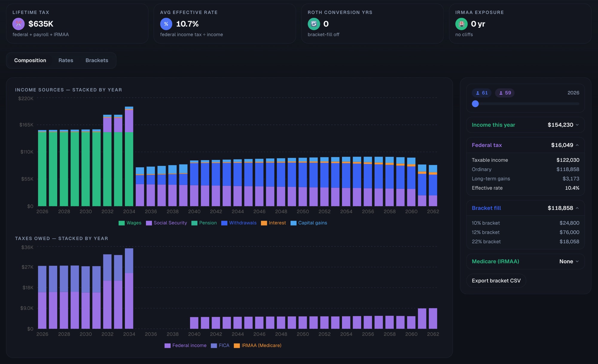Expand the Medicare (IRMAA) section

pos(525,261)
